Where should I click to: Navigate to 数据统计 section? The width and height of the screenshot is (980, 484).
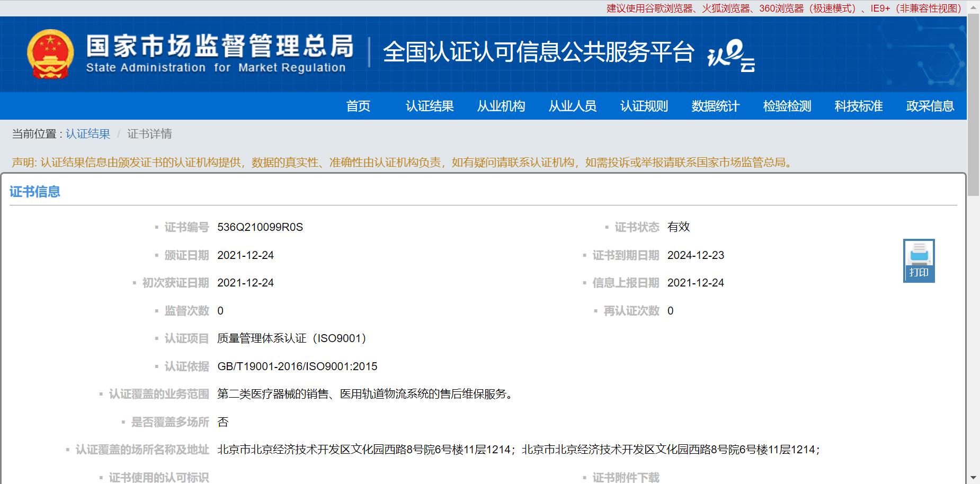(x=716, y=106)
